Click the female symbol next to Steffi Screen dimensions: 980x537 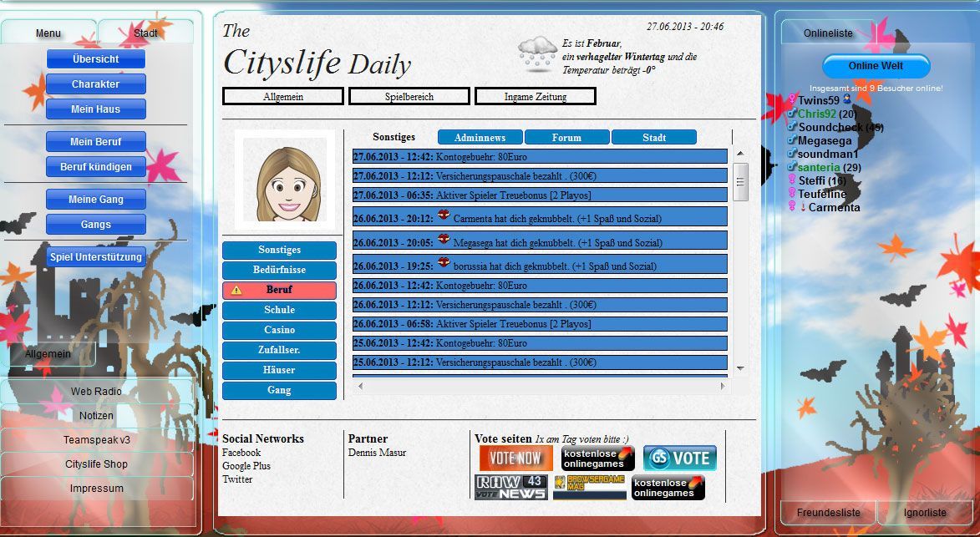click(x=792, y=180)
